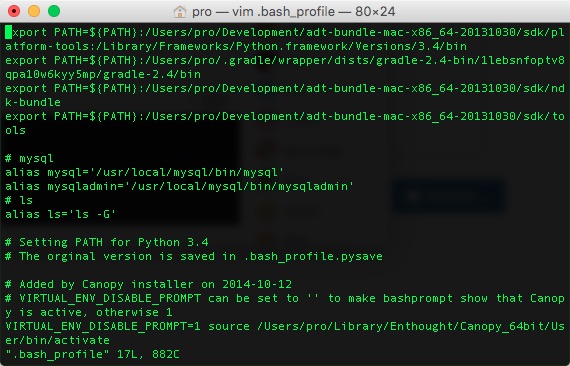The image size is (570, 366).
Task: Click the line "alias ls='ls -G'"
Action: click(60, 214)
